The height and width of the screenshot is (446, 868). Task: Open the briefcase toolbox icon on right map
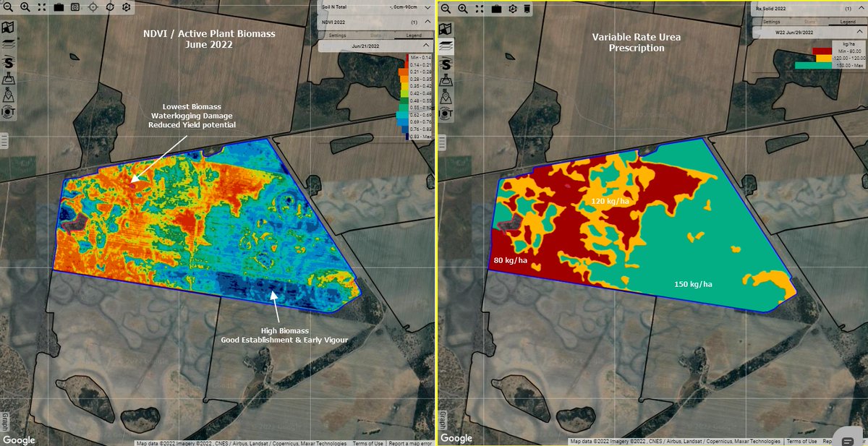(x=495, y=9)
